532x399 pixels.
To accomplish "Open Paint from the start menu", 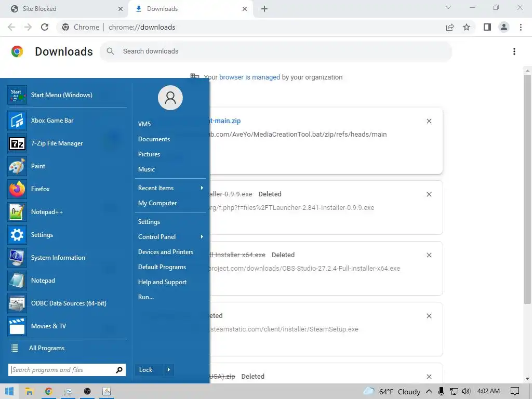I will tap(67, 166).
